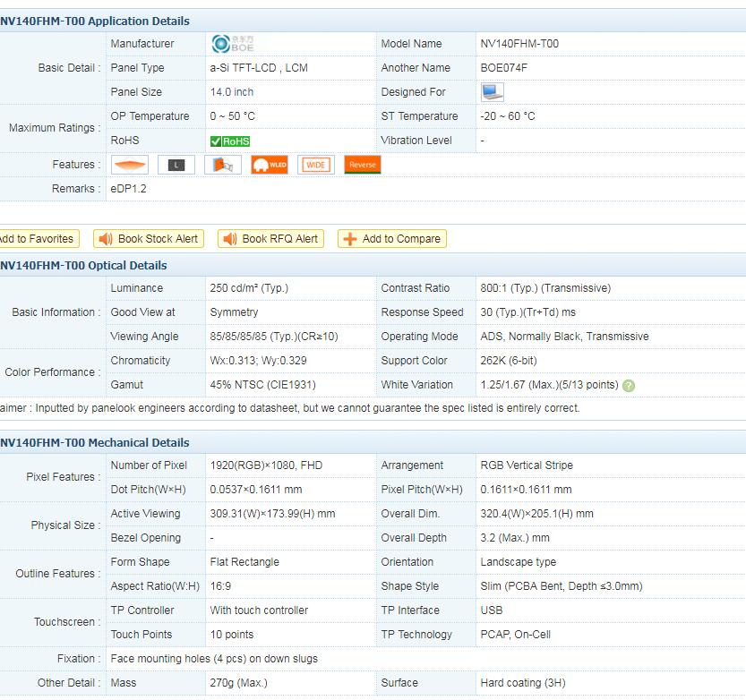This screenshot has height=700, width=746.
Task: Click the Face mounting holes fixation text
Action: 214,659
